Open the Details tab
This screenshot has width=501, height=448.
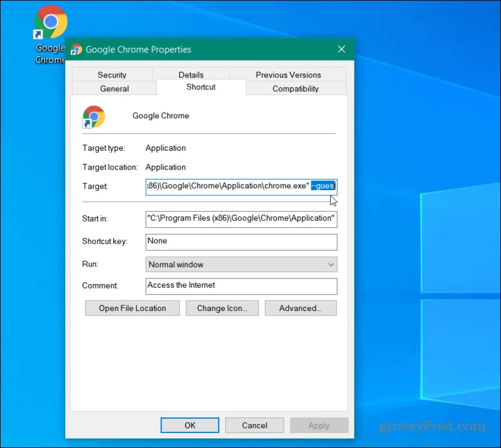pyautogui.click(x=191, y=74)
